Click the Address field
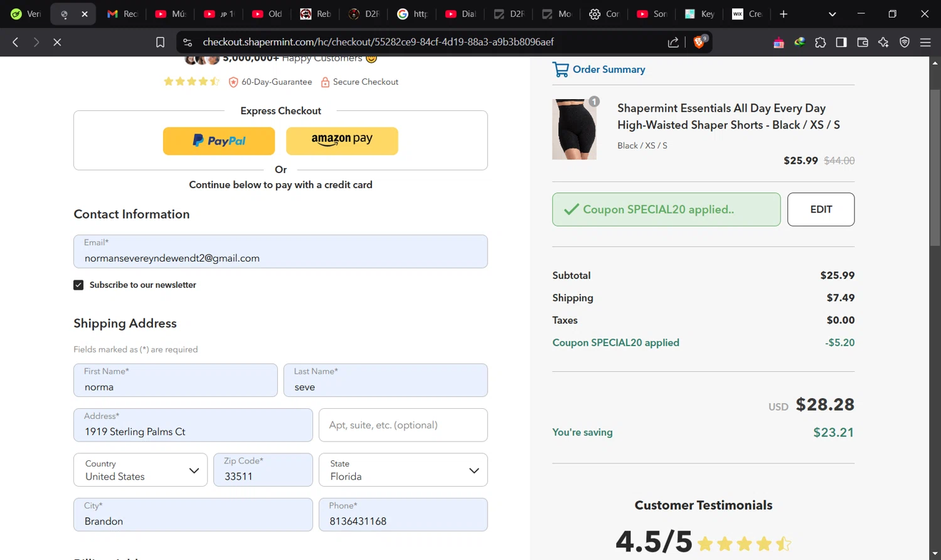The height and width of the screenshot is (560, 941). (193, 425)
